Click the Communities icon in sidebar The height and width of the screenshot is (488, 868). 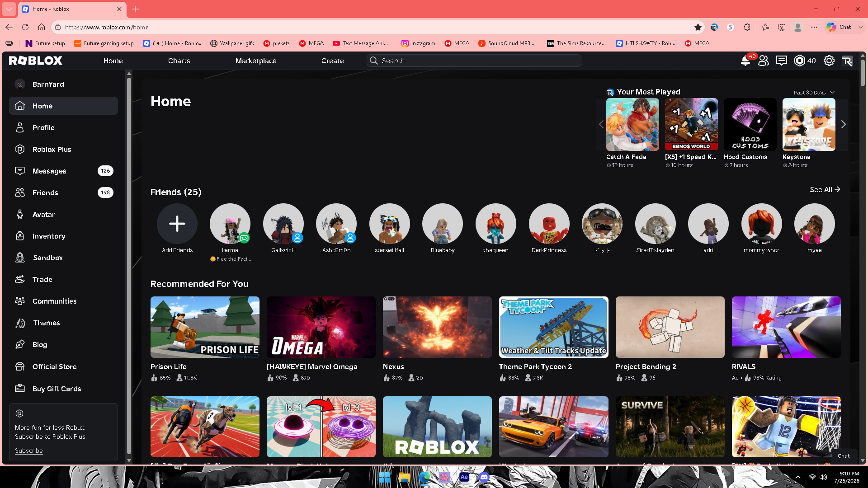[20, 301]
